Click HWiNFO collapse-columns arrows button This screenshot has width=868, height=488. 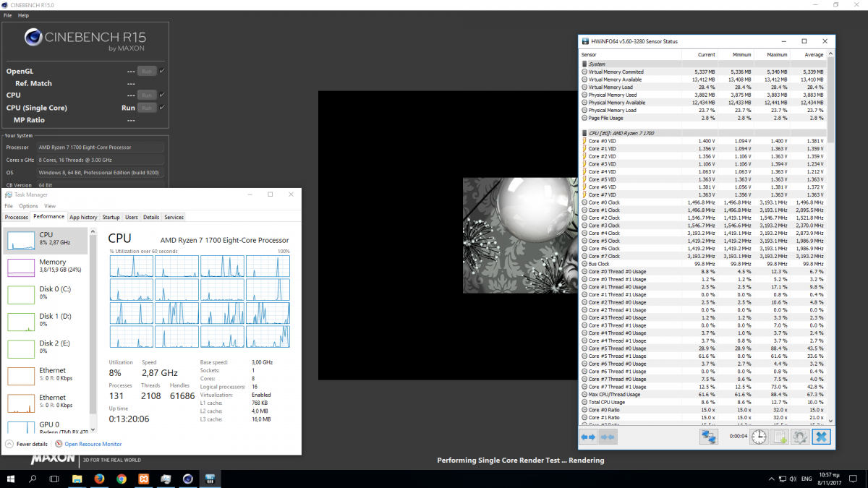(x=608, y=437)
